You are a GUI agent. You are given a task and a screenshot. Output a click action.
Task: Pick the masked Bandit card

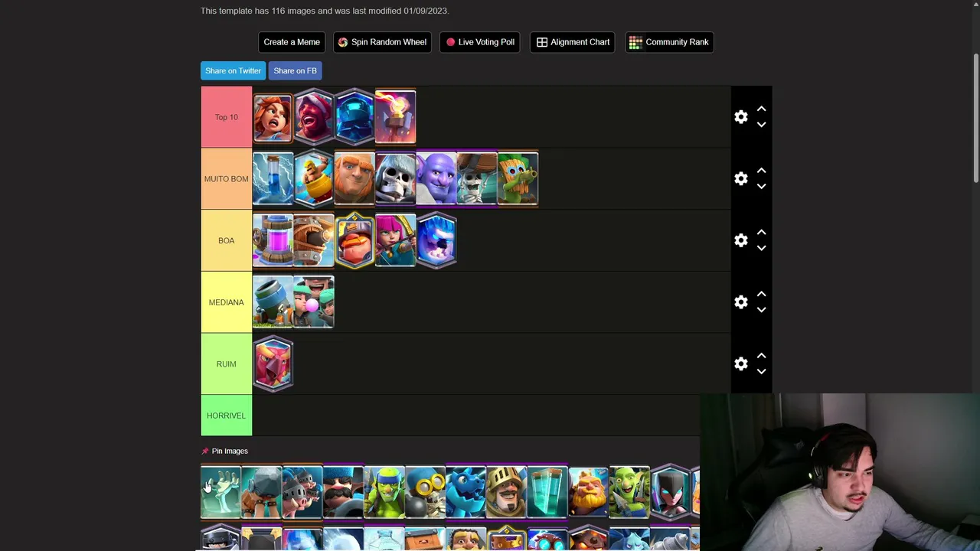(x=670, y=492)
